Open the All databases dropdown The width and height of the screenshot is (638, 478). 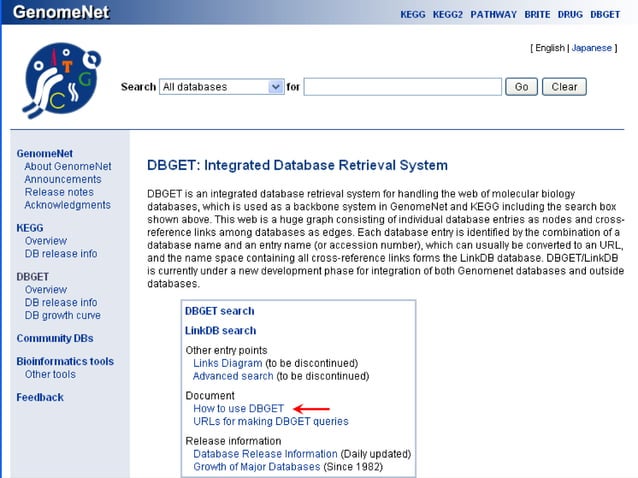(221, 87)
